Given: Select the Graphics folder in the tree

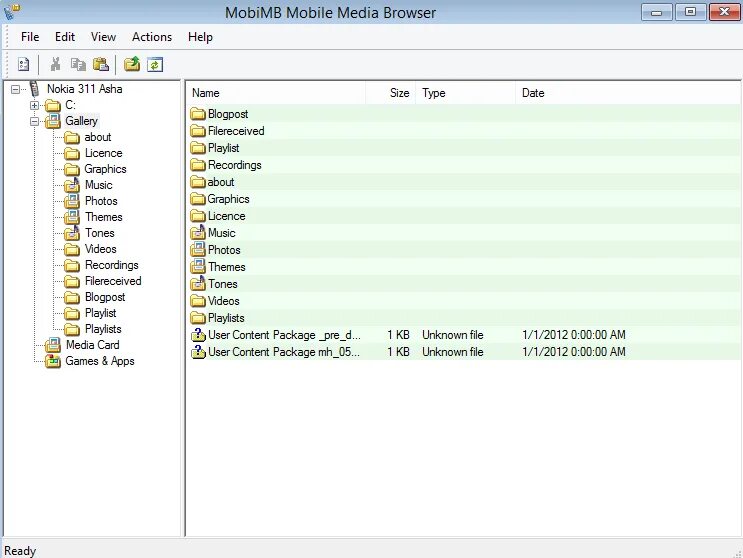Looking at the screenshot, I should pyautogui.click(x=105, y=170).
